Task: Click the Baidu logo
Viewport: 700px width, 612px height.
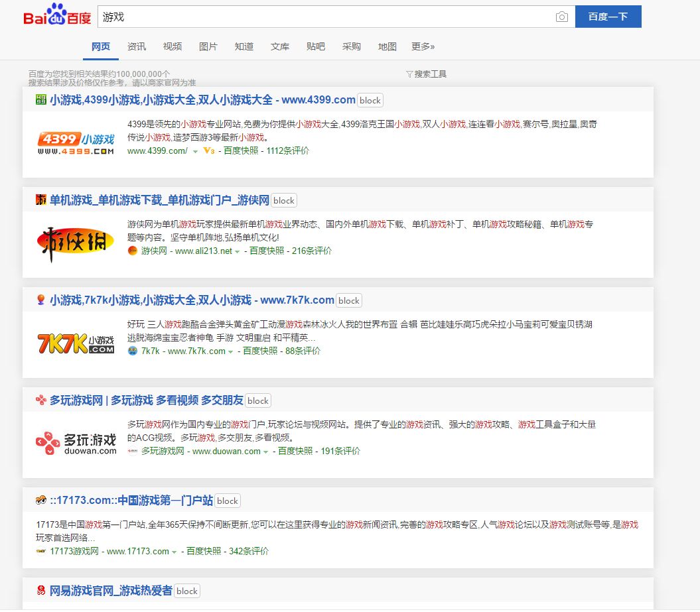Action: tap(57, 15)
